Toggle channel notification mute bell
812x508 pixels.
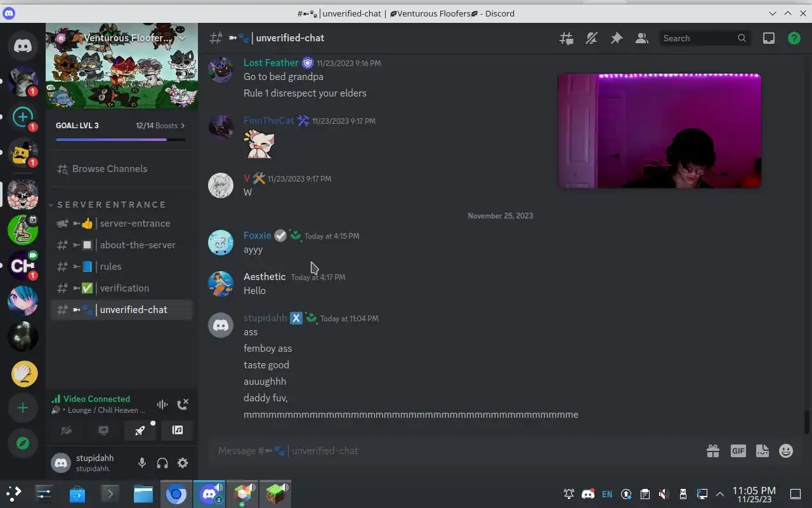[x=591, y=38]
